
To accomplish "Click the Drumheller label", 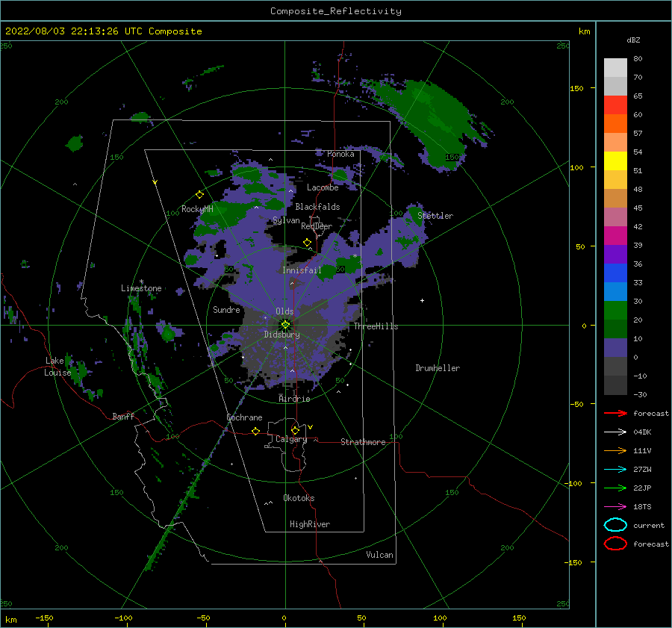I will click(438, 368).
